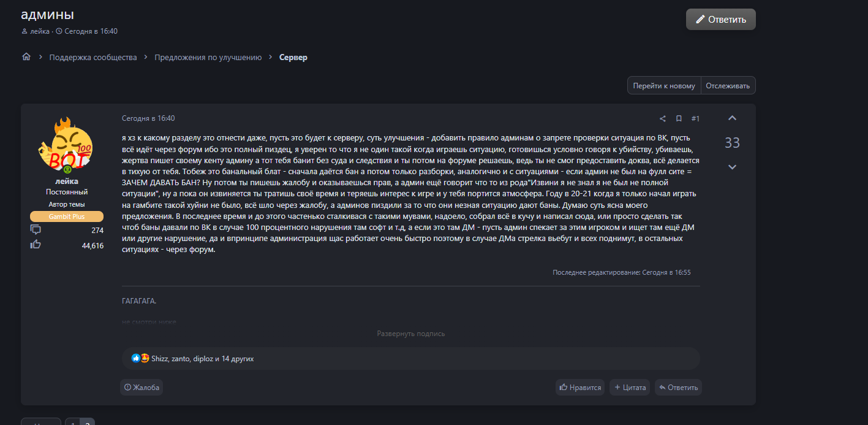Click the messages count icon under лейка's profile
The height and width of the screenshot is (425, 868).
point(36,230)
